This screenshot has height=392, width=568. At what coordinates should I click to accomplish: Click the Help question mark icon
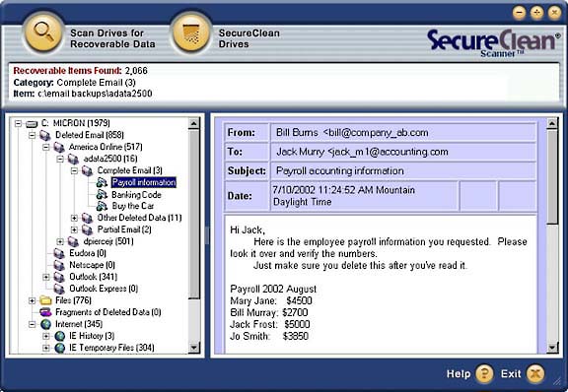484,373
